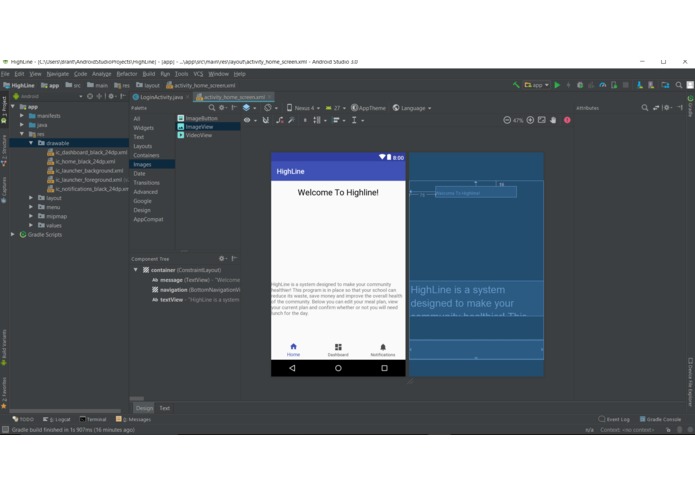Screen dimensions: 695x494
Task: Click scroll from source target icon
Action: 90,96
